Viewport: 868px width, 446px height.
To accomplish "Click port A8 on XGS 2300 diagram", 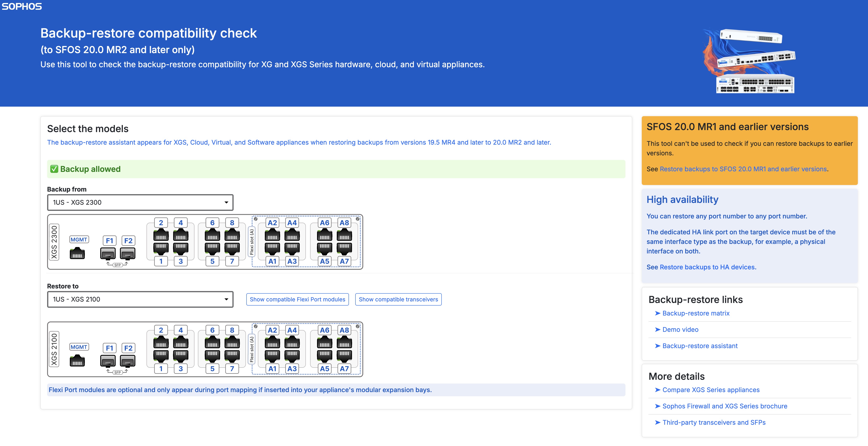I will 344,235.
